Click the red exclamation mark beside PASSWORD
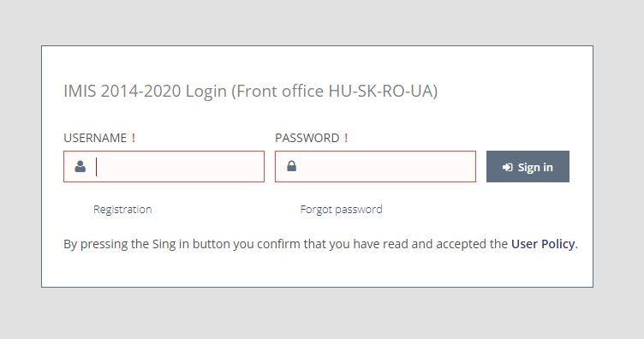644x339 pixels. click(346, 138)
